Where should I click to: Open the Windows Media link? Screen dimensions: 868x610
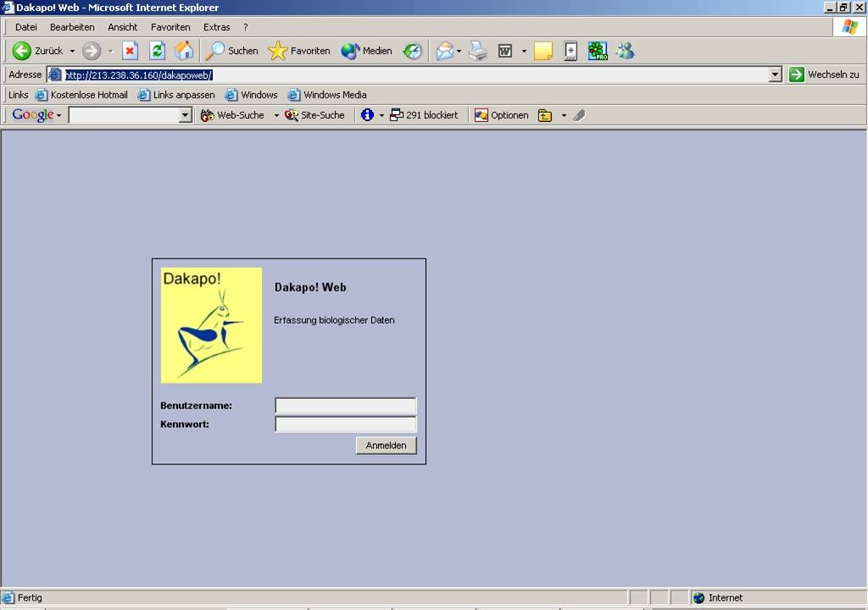327,95
